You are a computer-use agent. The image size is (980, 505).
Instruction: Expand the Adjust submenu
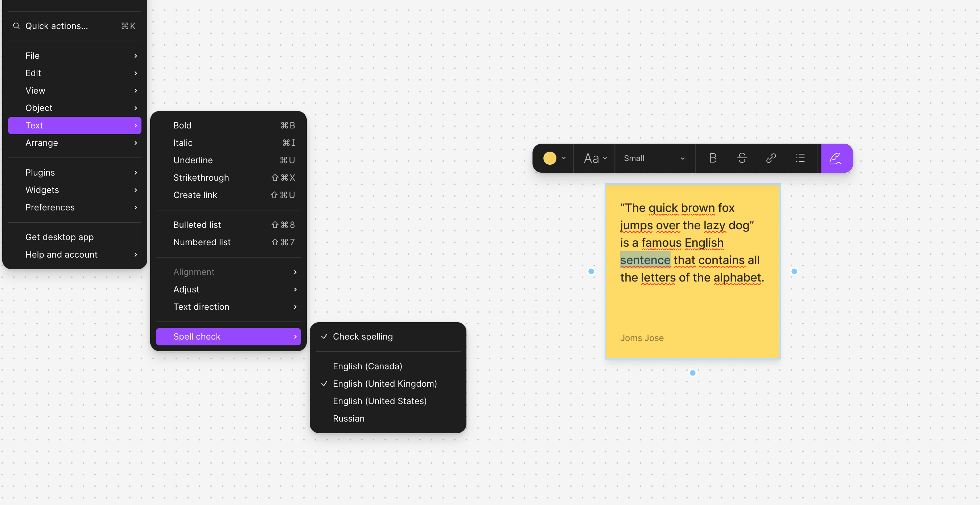tap(228, 289)
